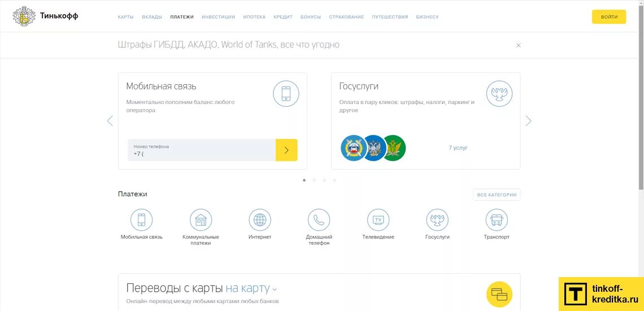Show previous carousel slide with left arrow
The width and height of the screenshot is (644, 311).
point(110,121)
